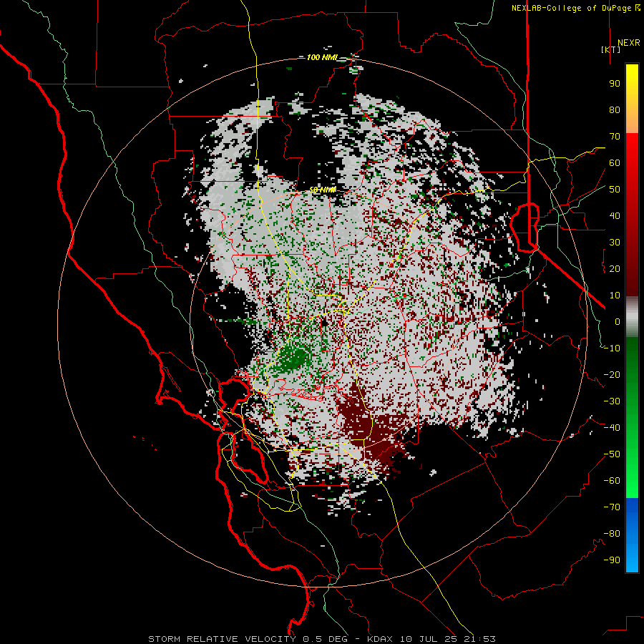This screenshot has height=644, width=644.
Task: Click the -20 knot scale label
Action: tap(612, 375)
